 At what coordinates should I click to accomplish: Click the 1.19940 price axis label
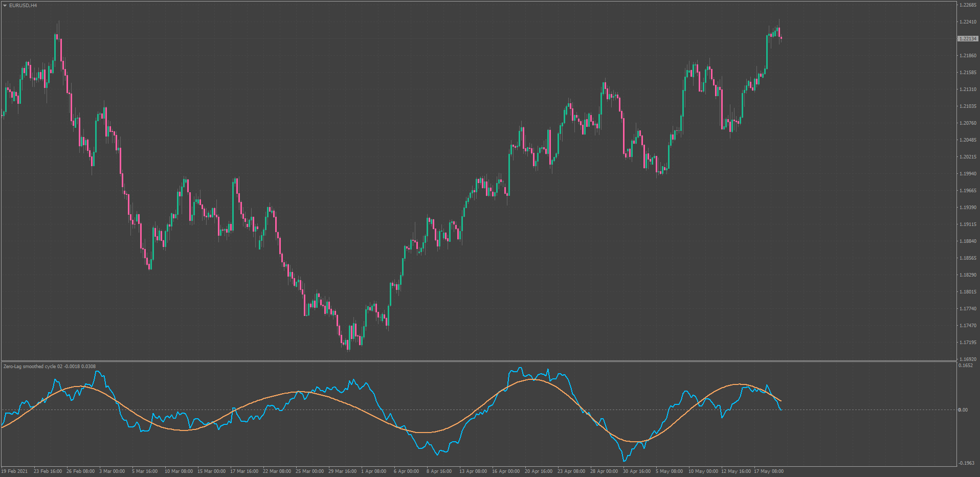(x=968, y=174)
